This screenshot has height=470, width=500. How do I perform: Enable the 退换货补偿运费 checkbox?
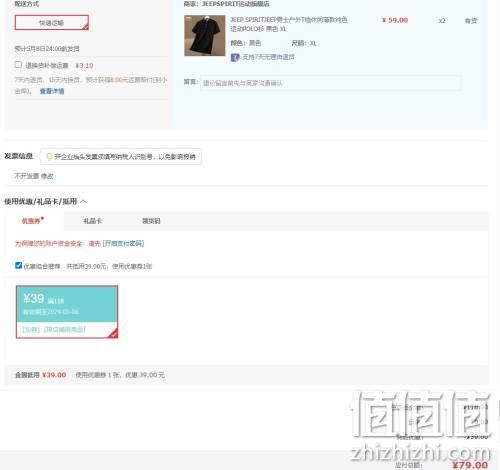[18, 65]
